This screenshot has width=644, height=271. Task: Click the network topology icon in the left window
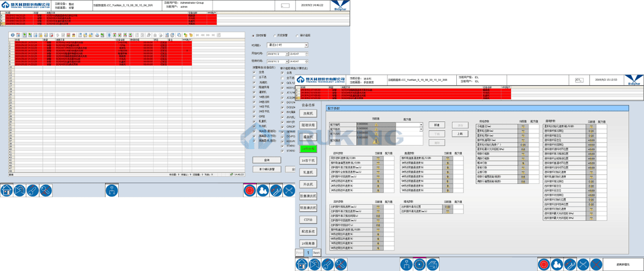tap(111, 190)
